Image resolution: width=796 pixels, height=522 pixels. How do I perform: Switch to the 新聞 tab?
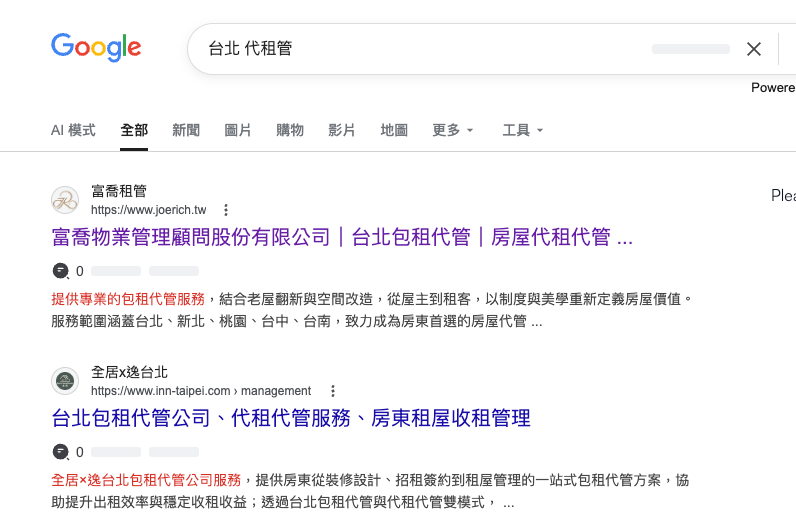pyautogui.click(x=186, y=130)
